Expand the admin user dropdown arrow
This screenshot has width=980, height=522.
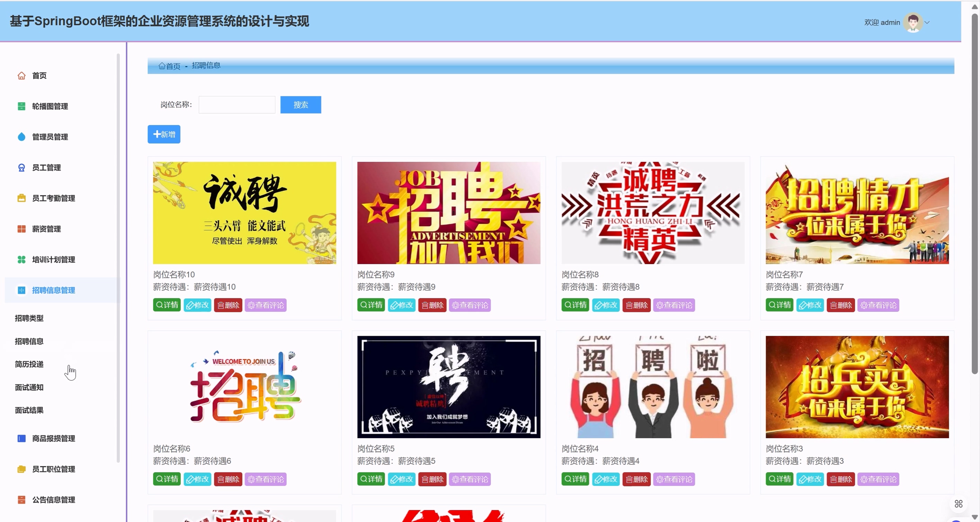pos(927,23)
